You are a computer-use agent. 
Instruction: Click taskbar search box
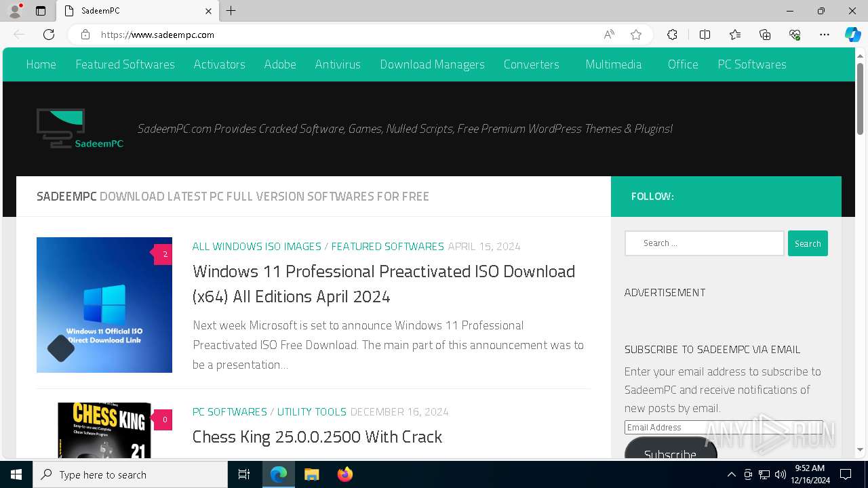130,474
